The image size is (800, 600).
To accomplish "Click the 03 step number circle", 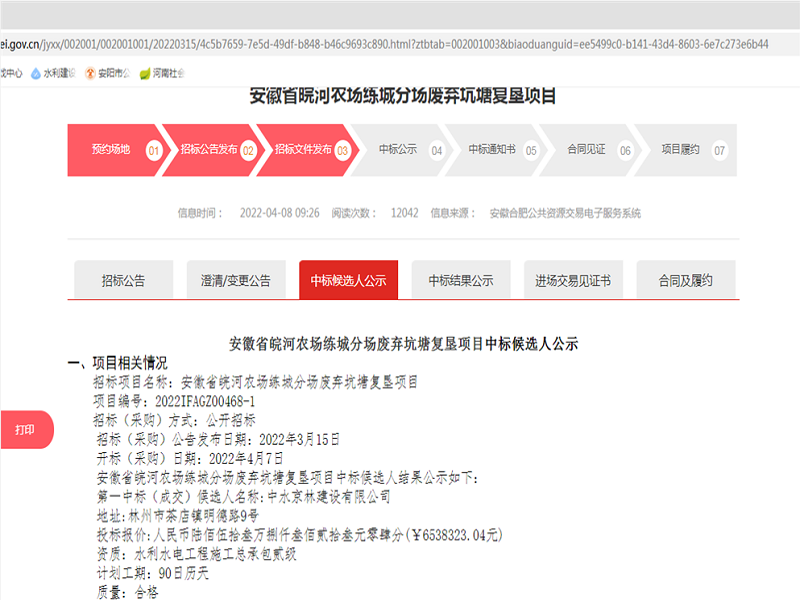I will click(x=343, y=151).
